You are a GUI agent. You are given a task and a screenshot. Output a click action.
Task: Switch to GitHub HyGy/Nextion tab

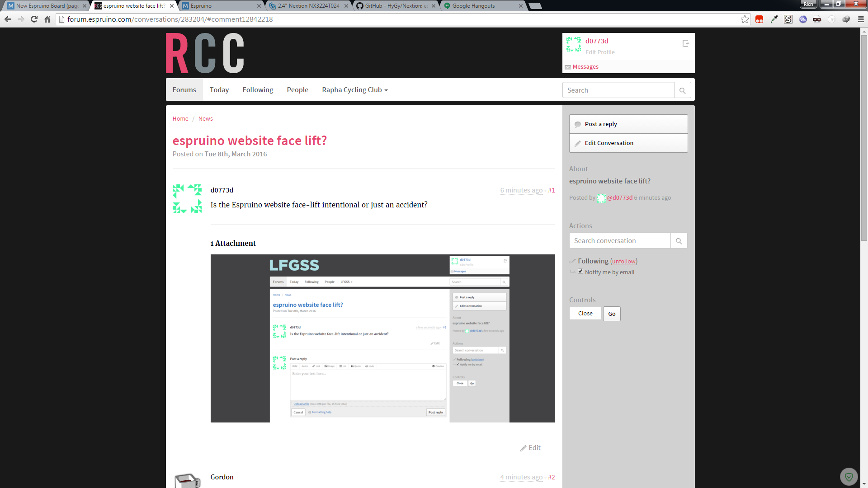tap(396, 6)
